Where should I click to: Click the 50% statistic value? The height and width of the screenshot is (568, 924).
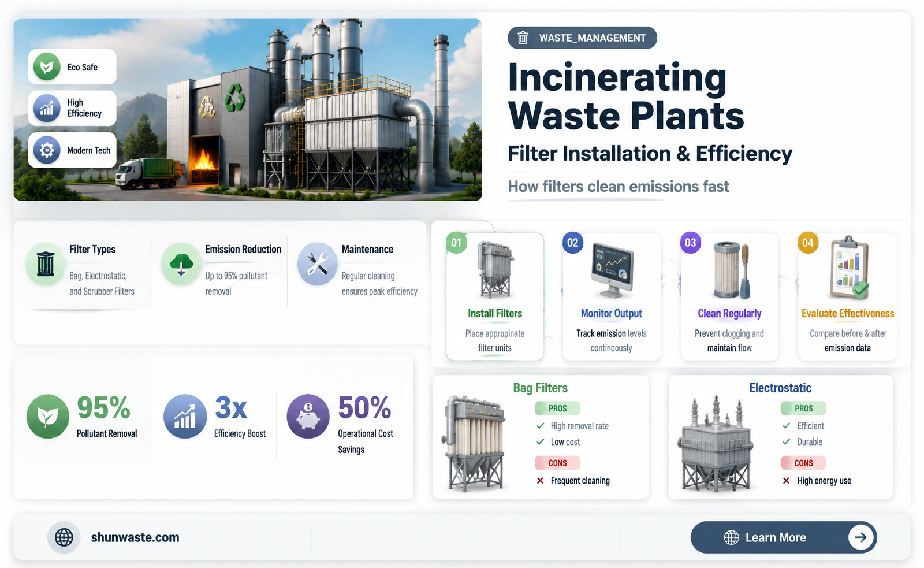(x=364, y=408)
